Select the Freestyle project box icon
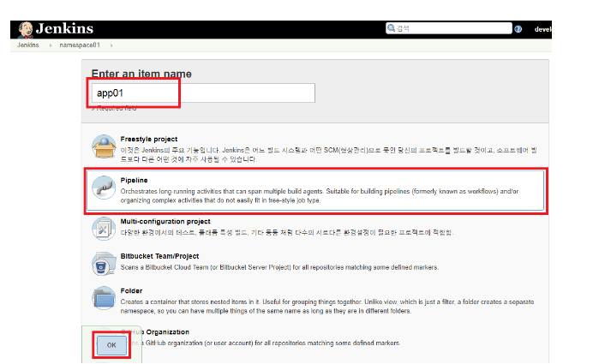The height and width of the screenshot is (364, 611). [104, 146]
